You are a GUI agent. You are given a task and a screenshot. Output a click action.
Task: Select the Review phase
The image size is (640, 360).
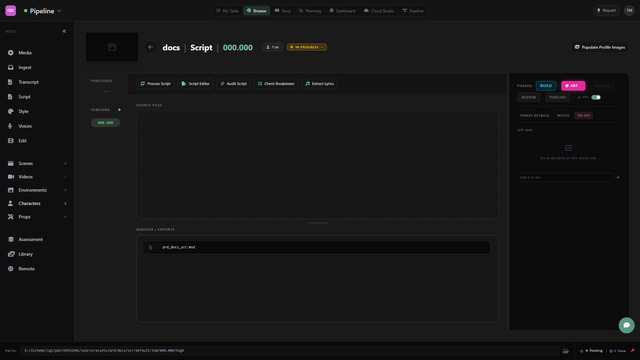click(528, 97)
